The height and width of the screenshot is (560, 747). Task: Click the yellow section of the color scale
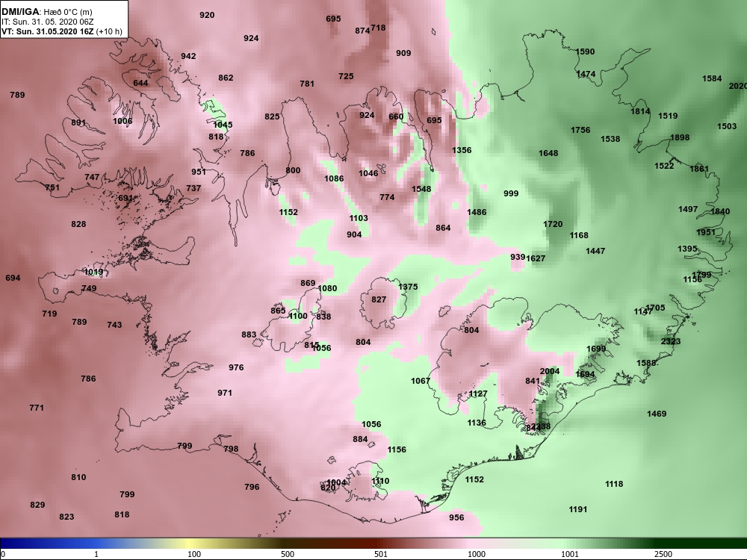coord(190,544)
